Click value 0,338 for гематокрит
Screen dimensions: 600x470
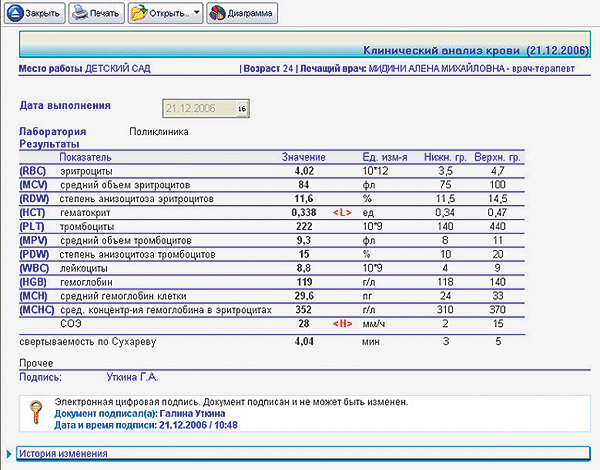304,213
